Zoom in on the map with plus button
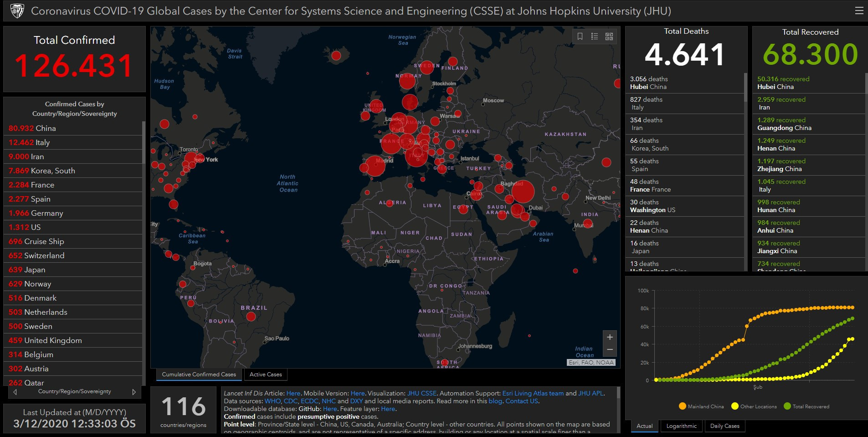 [610, 337]
